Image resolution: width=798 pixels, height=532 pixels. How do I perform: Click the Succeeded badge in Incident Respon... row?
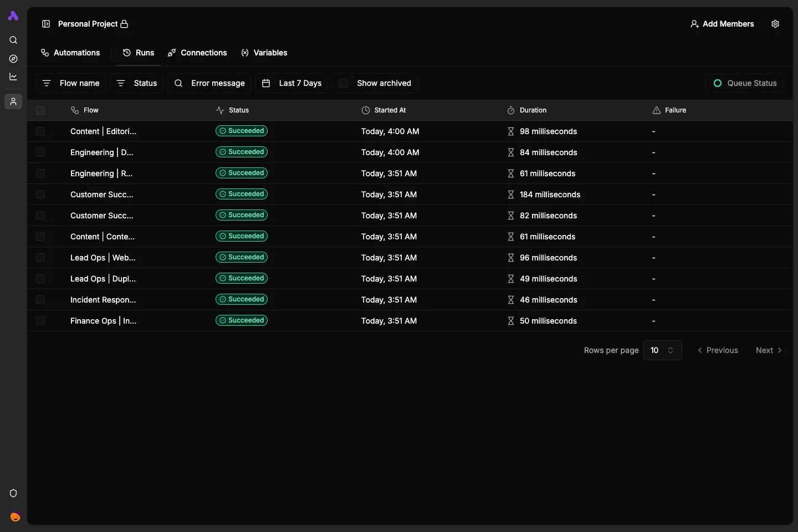[242, 299]
